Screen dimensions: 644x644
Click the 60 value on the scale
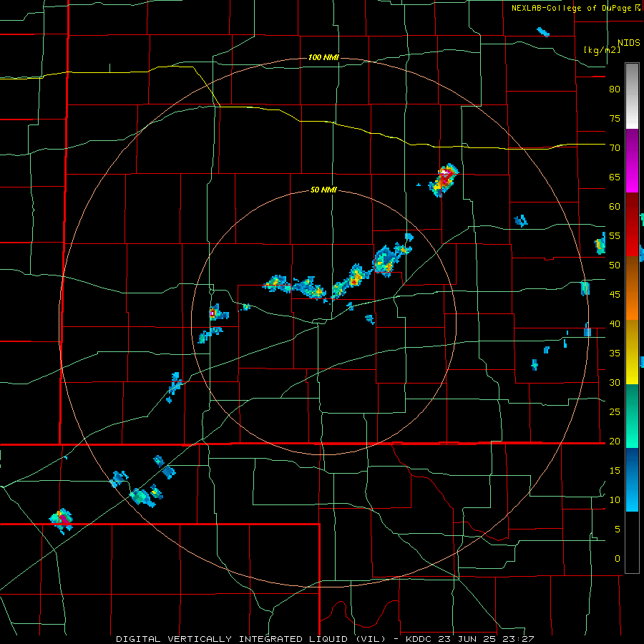pos(615,207)
